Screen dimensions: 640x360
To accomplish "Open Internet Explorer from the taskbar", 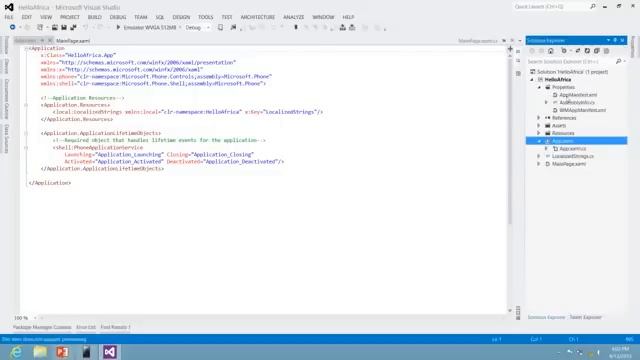I will click(x=16, y=352).
